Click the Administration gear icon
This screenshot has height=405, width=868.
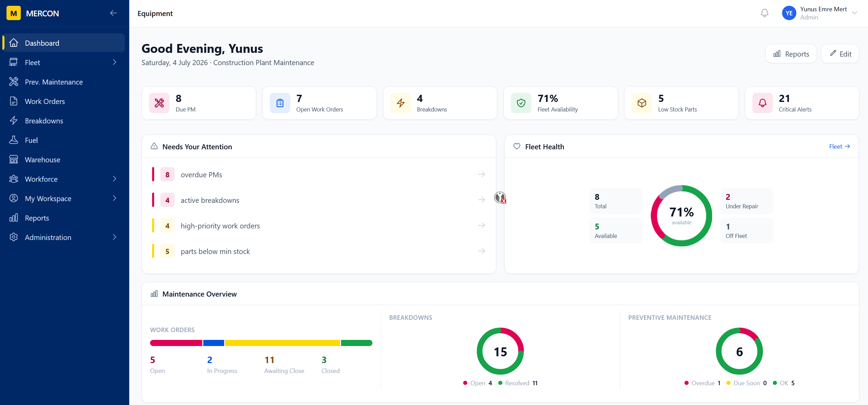pyautogui.click(x=14, y=237)
